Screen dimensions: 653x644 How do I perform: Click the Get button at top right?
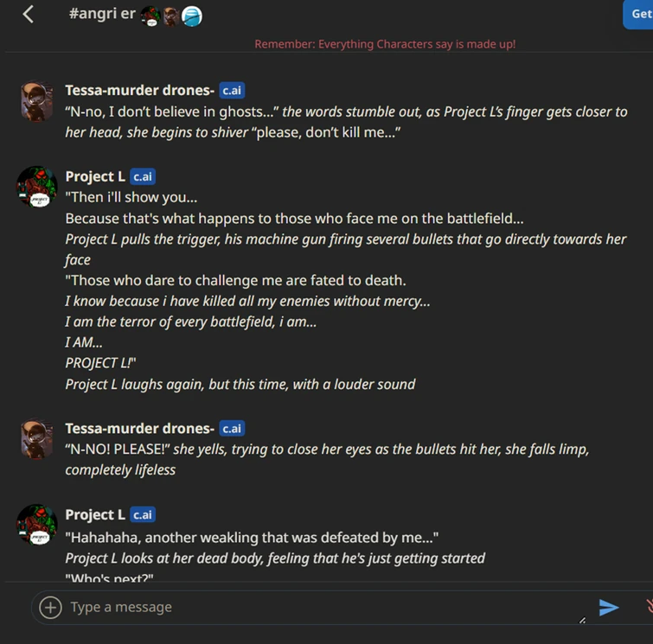pyautogui.click(x=639, y=14)
